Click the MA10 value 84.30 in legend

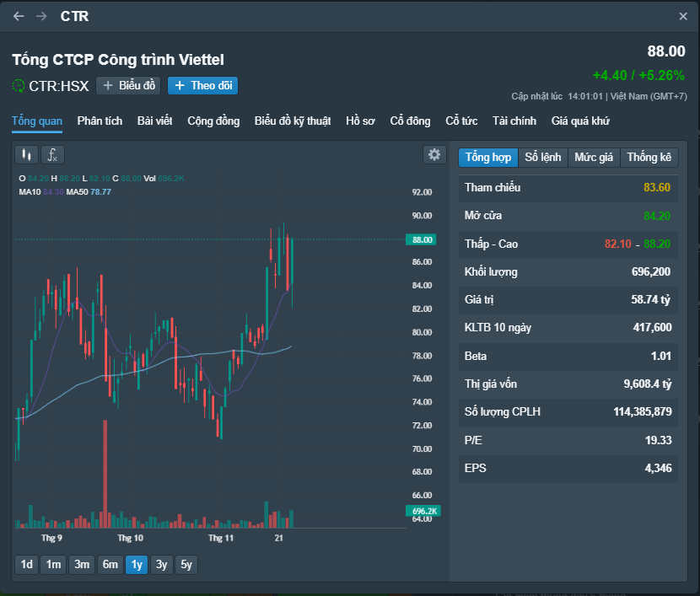[x=53, y=192]
